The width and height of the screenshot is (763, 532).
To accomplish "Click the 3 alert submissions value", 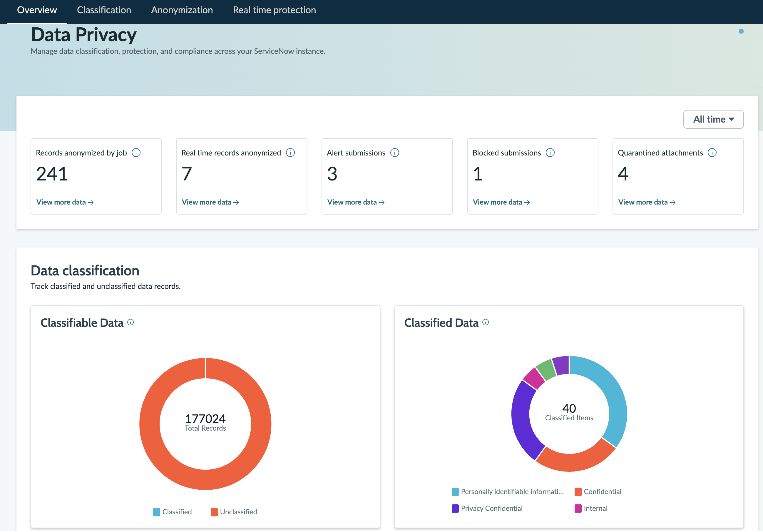I will tap(332, 174).
